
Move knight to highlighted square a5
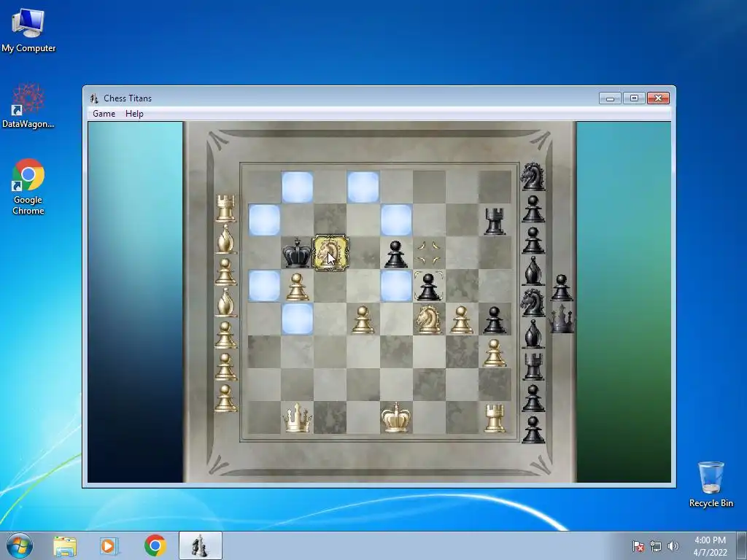[264, 286]
